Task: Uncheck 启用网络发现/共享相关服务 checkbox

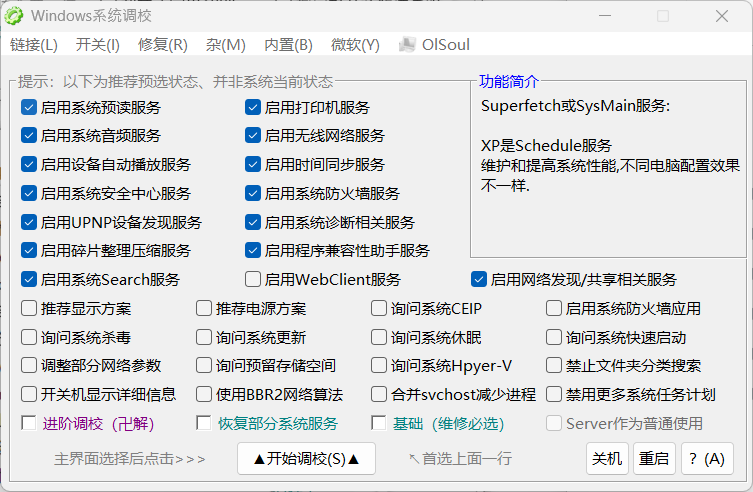Action: (x=479, y=279)
